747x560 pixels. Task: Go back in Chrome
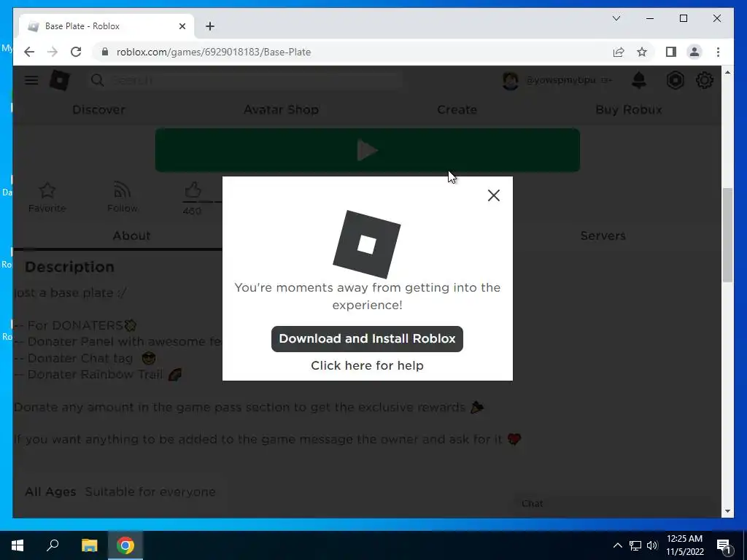tap(29, 52)
